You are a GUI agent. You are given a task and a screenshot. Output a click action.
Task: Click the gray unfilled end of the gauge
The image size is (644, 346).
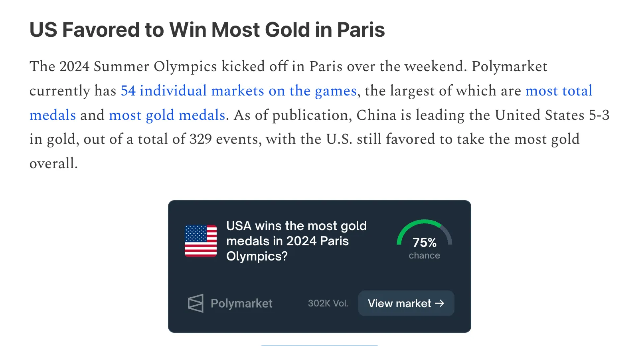(448, 236)
